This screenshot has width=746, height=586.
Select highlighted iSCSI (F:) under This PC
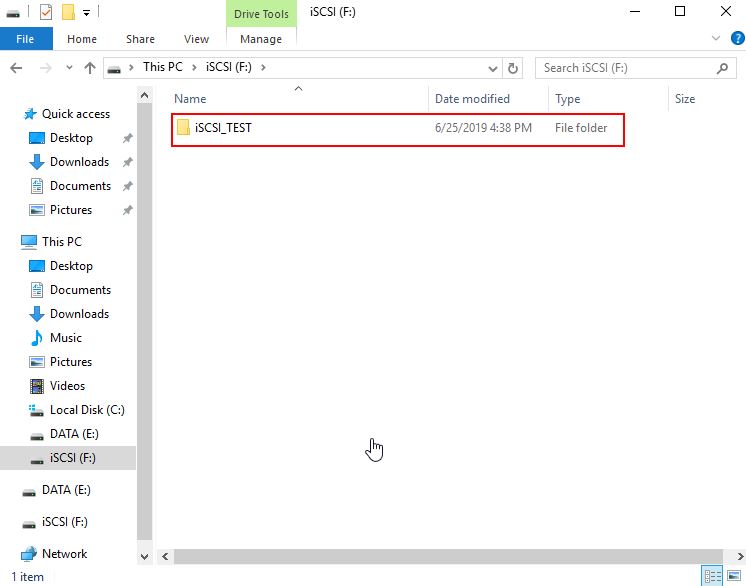[68, 458]
